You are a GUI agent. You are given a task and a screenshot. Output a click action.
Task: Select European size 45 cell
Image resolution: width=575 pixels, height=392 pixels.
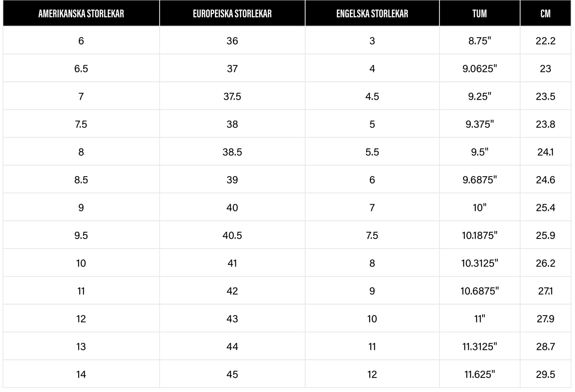[x=232, y=374]
